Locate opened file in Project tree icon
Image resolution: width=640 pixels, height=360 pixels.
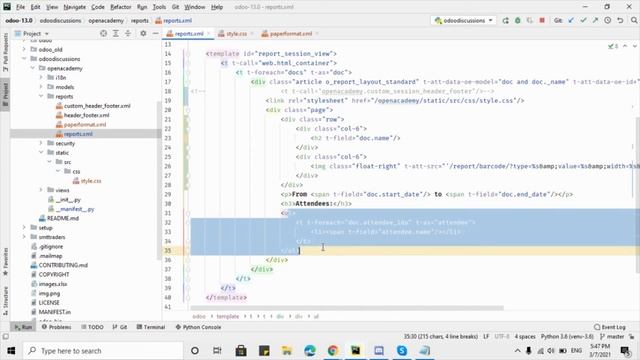click(x=104, y=33)
